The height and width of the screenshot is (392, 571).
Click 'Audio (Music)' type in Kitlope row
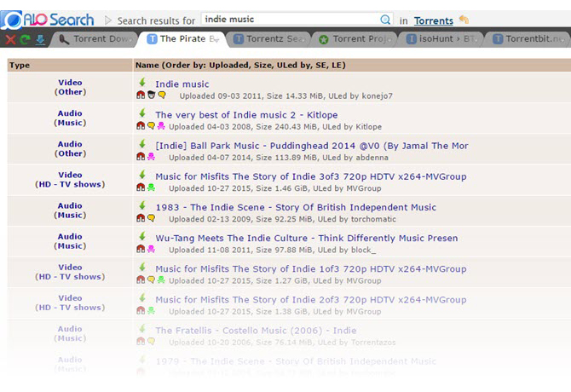70,118
